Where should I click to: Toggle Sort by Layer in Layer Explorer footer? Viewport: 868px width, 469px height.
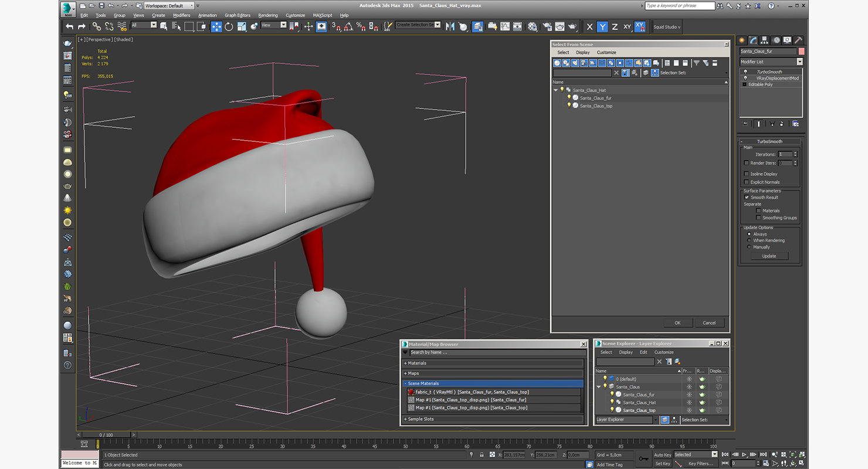[x=664, y=420]
